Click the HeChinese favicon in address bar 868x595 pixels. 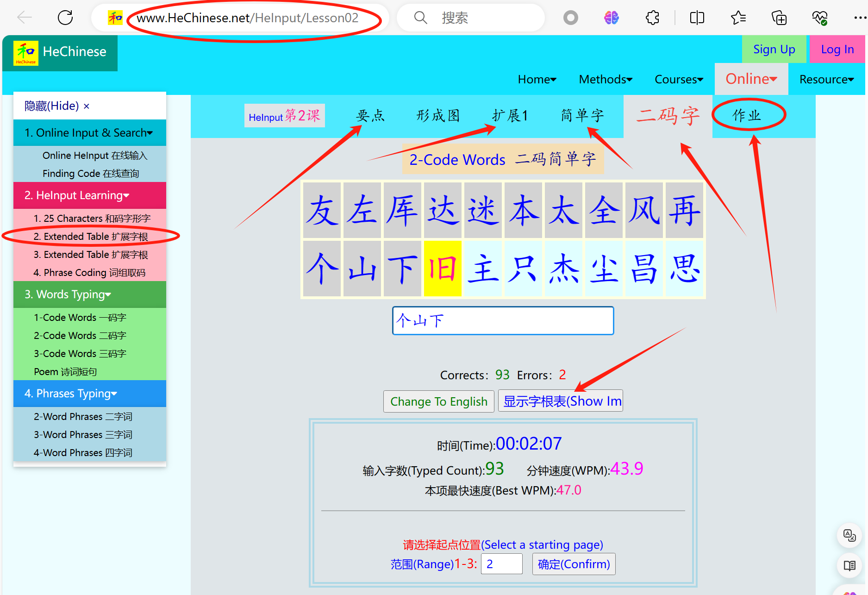coord(115,18)
